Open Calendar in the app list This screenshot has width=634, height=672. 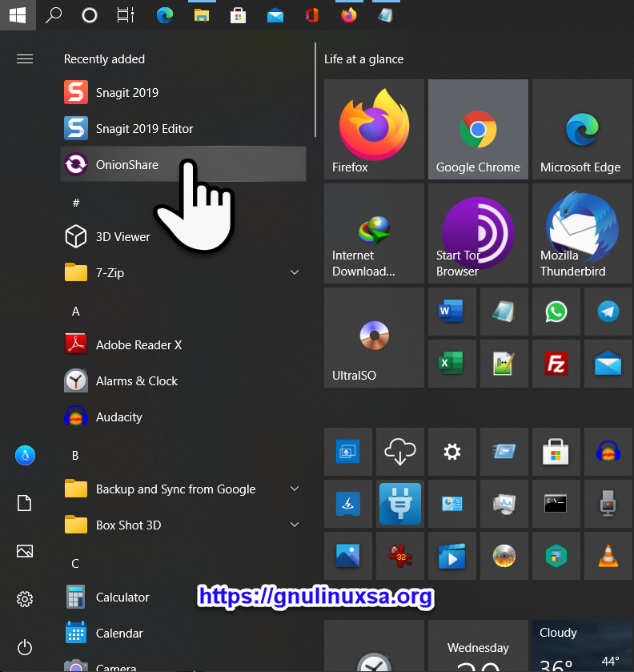[183, 633]
